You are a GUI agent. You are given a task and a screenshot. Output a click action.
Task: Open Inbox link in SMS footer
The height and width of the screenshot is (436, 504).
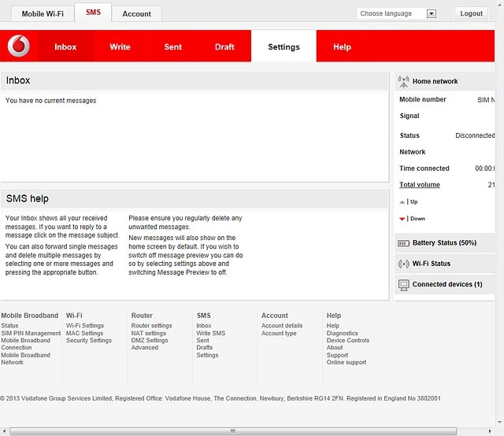tap(204, 326)
